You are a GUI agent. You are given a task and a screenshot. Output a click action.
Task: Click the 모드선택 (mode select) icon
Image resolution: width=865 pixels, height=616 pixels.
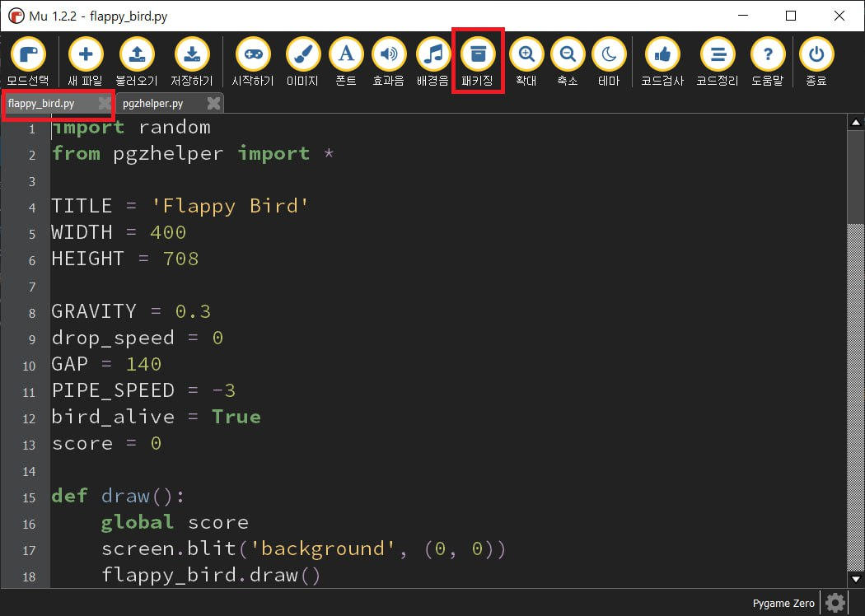click(28, 55)
